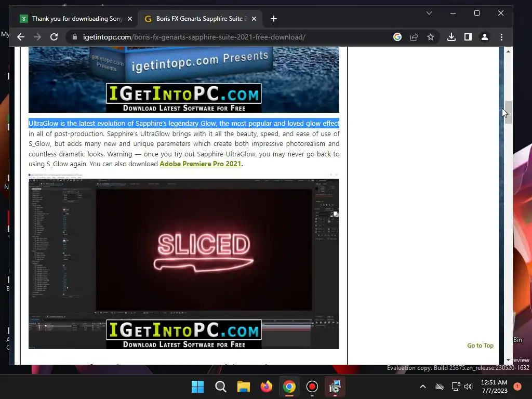This screenshot has height=399, width=532.
Task: Go back to the previous page
Action: [21, 37]
